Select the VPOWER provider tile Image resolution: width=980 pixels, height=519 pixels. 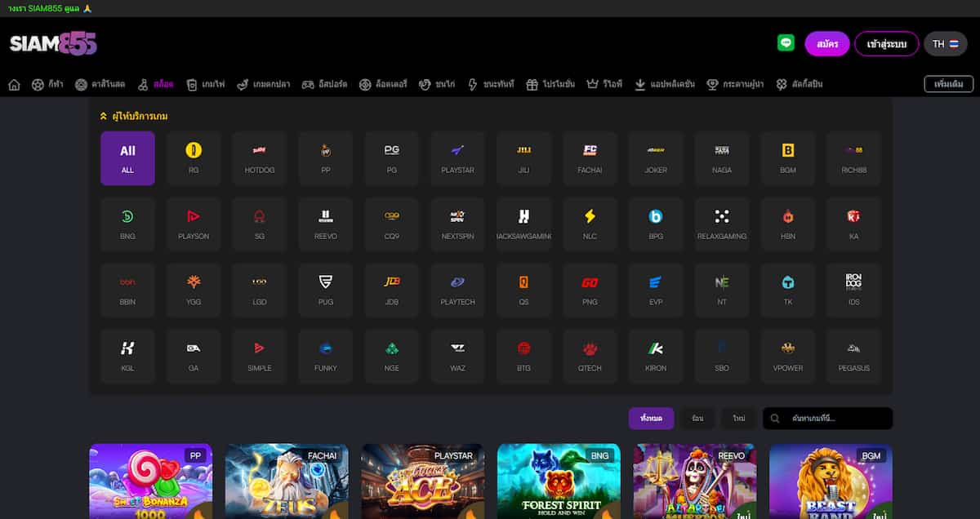(x=788, y=356)
